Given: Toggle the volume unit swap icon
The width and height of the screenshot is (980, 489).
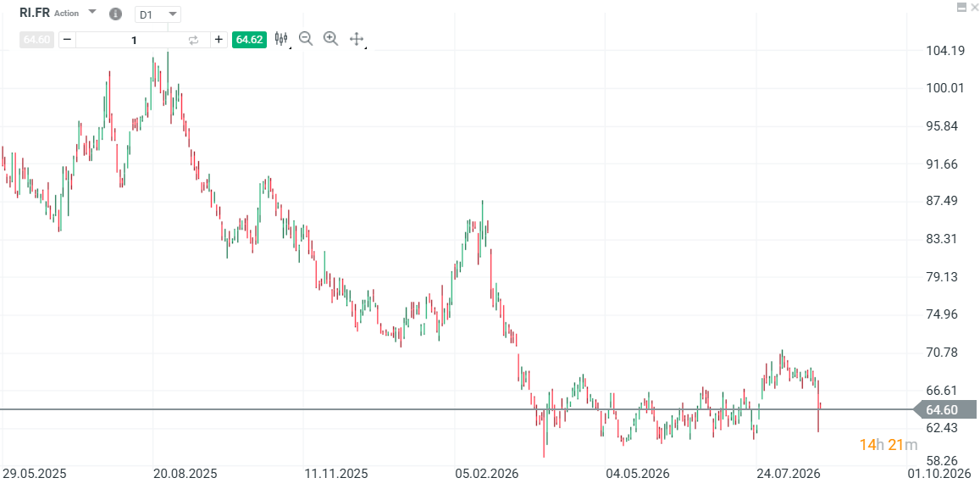Looking at the screenshot, I should coord(194,40).
